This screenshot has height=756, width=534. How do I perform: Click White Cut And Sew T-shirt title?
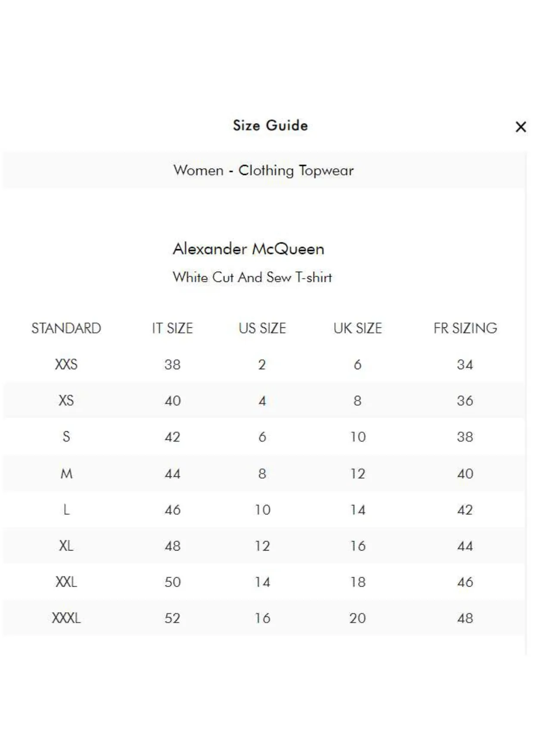point(252,277)
